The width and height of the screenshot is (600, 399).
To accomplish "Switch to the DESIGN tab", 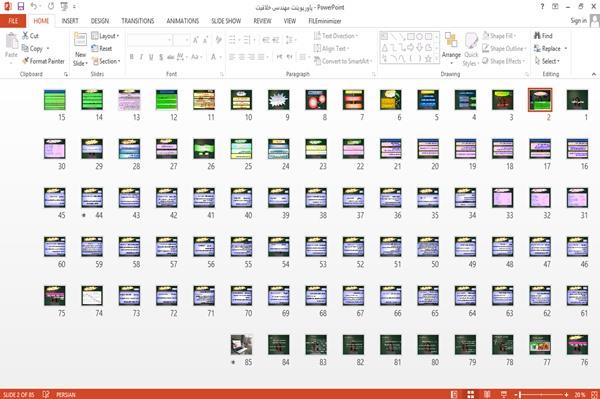I will pyautogui.click(x=99, y=21).
